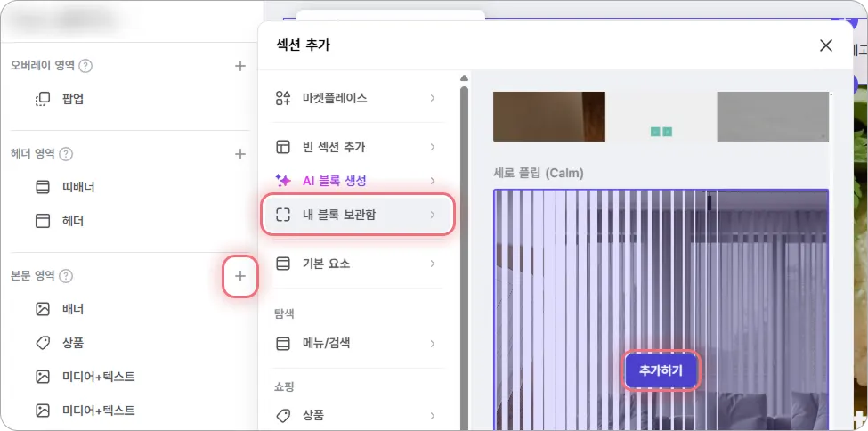
Task: Select the 띠배너 row in 헤더 영역
Action: pyautogui.click(x=128, y=188)
